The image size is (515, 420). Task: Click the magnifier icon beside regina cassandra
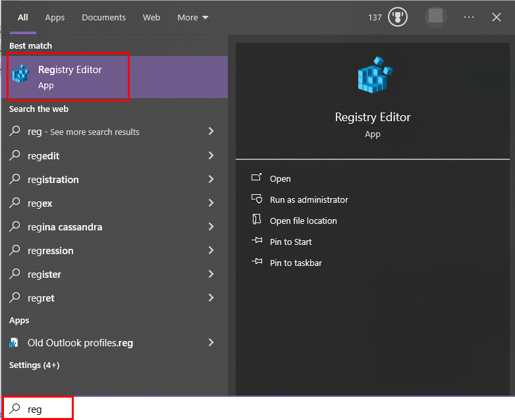pyautogui.click(x=14, y=226)
